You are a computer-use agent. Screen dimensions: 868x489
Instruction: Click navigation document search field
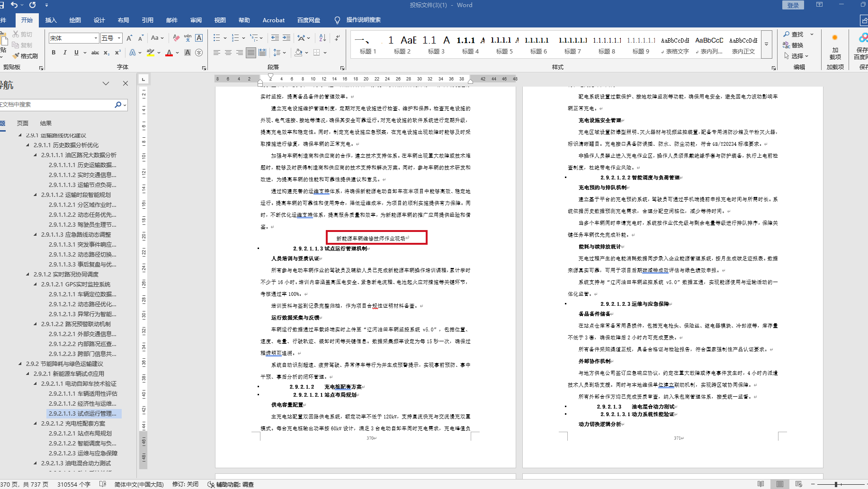point(57,105)
